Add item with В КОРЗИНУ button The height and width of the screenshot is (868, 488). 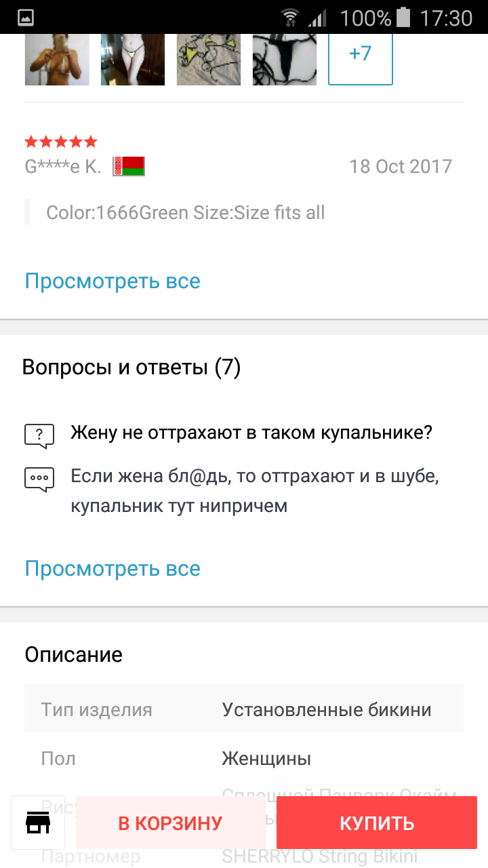[170, 823]
